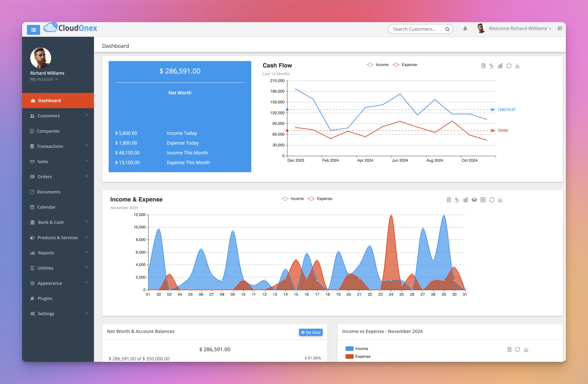Expand the Customers sidebar menu
This screenshot has width=588, height=384.
click(58, 116)
